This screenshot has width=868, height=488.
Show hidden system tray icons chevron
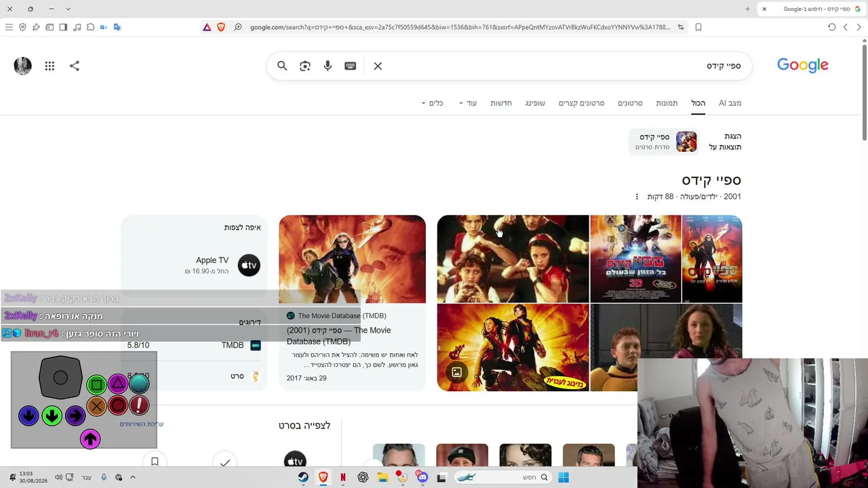pos(133,477)
